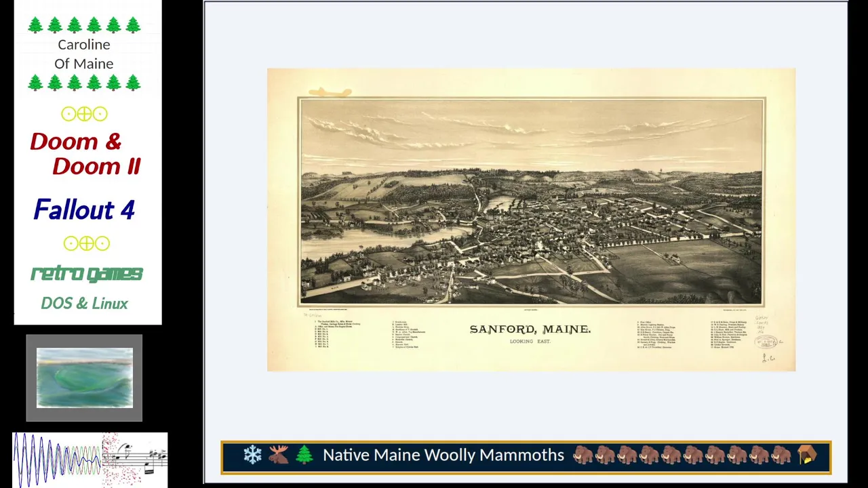Click the 'LOOKING EAST.' map subtitle
The image size is (868, 488).
click(x=530, y=342)
